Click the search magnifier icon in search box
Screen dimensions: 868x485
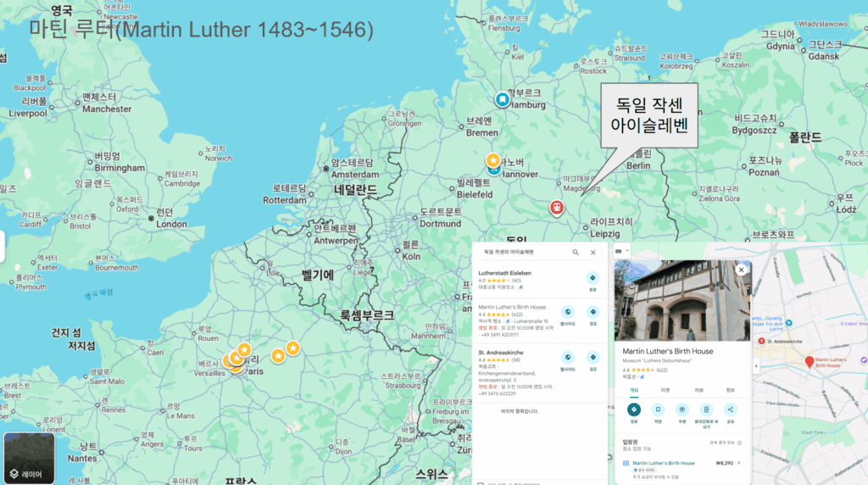pos(576,252)
